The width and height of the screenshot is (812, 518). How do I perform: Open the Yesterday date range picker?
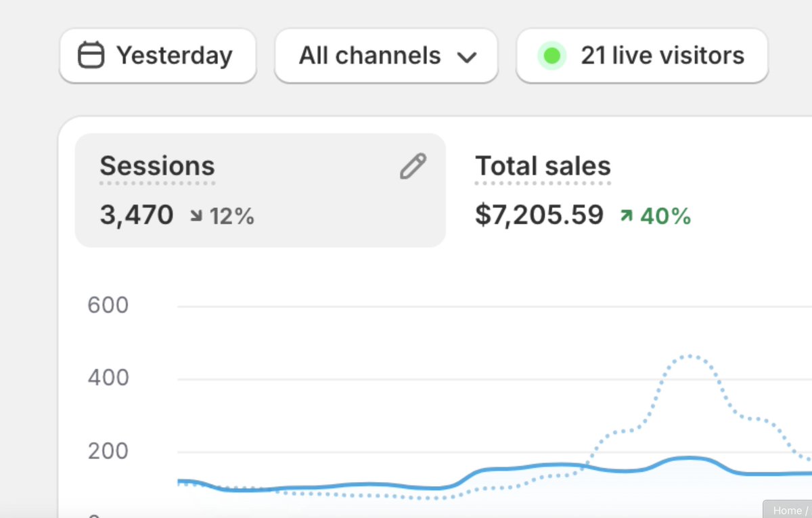tap(158, 56)
